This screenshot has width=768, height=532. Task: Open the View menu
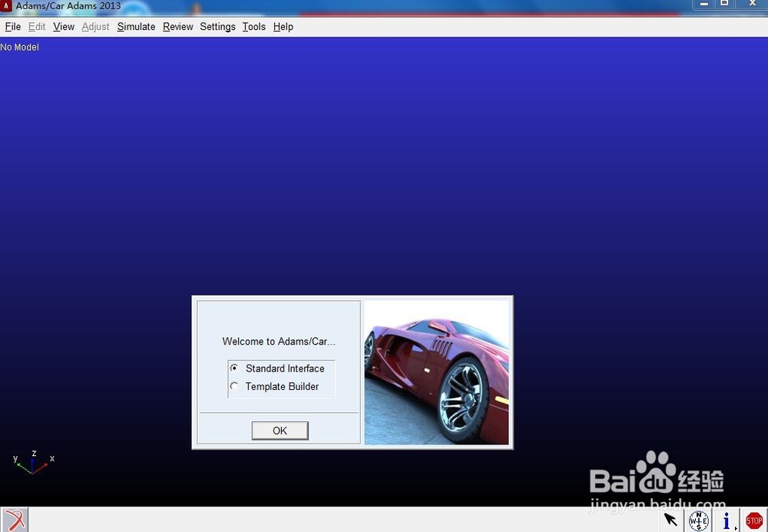64,27
